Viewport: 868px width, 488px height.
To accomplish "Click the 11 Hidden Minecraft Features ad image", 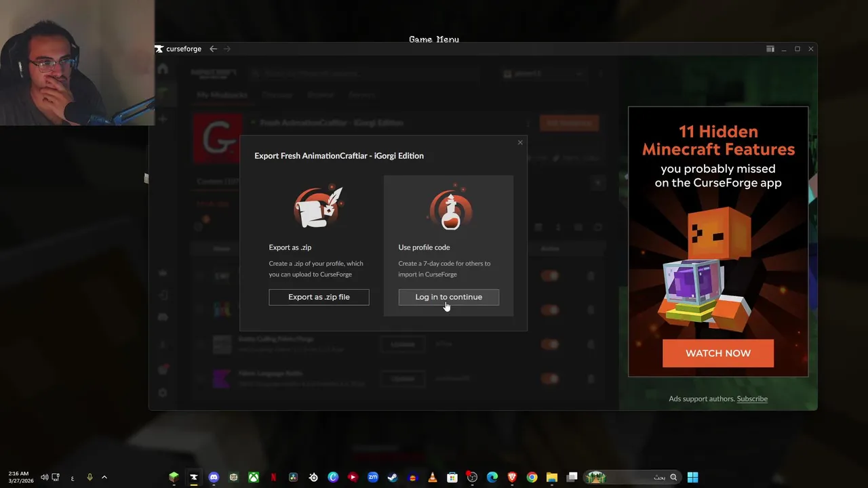I will point(718,241).
